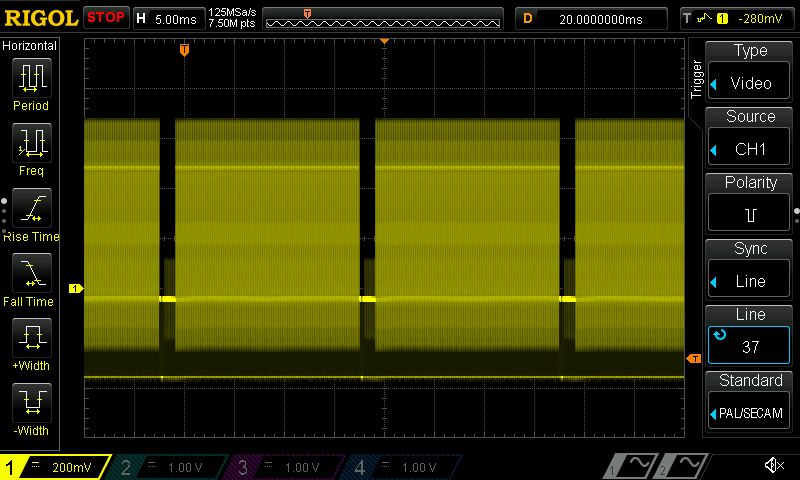The image size is (800, 480).
Task: Click the channel 1 ground level marker
Action: pyautogui.click(x=76, y=289)
